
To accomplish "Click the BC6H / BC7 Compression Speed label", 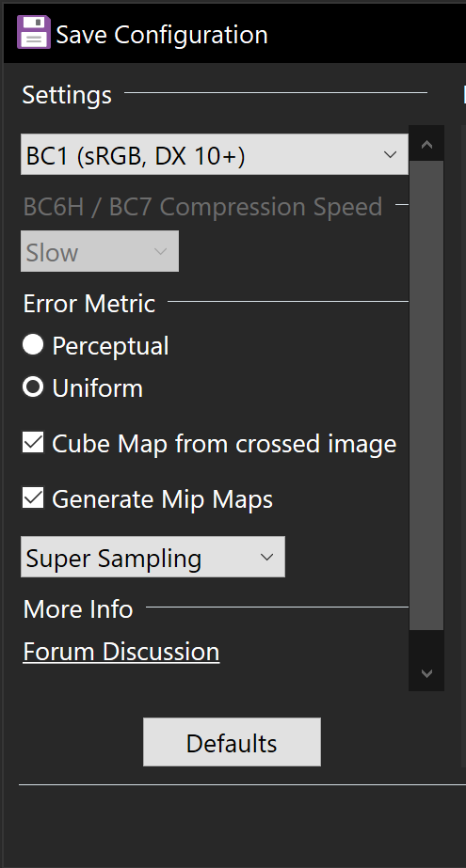I will pyautogui.click(x=202, y=207).
